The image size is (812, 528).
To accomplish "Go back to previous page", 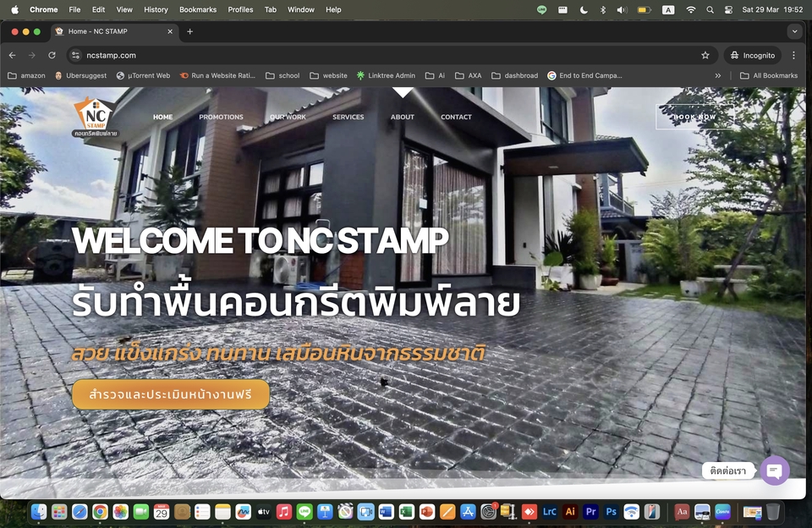I will [x=13, y=56].
